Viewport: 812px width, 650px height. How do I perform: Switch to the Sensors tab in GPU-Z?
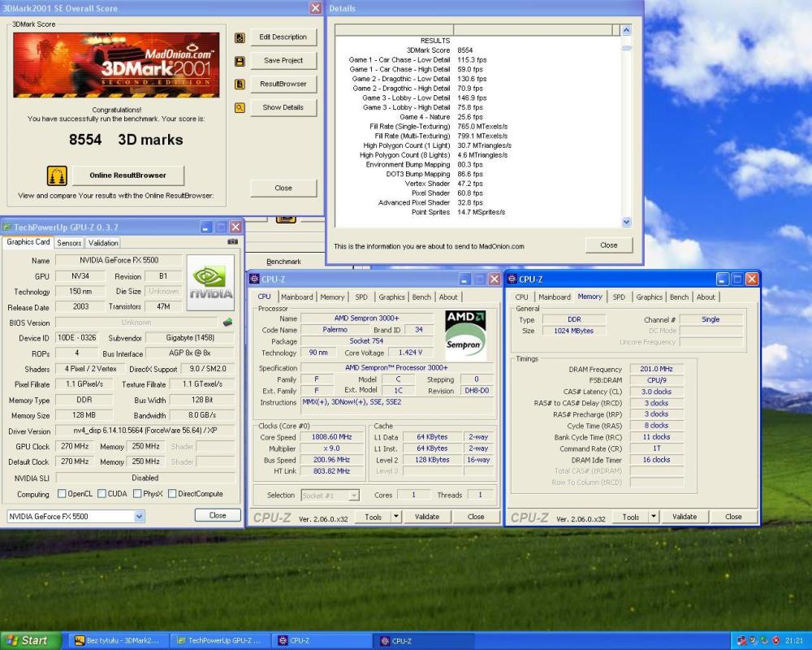[x=69, y=242]
